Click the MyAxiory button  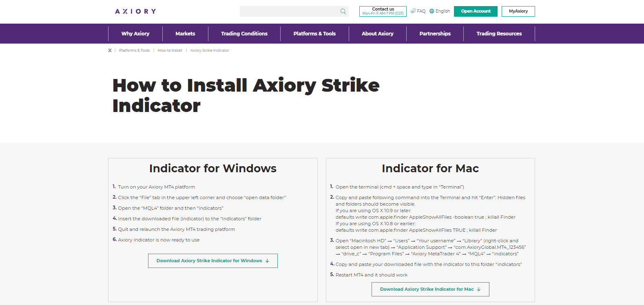coord(518,11)
